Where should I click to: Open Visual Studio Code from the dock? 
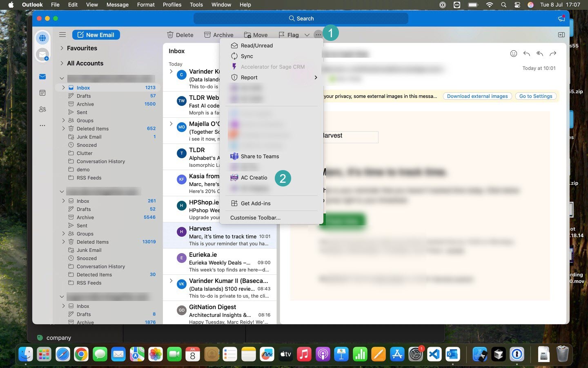pyautogui.click(x=434, y=354)
